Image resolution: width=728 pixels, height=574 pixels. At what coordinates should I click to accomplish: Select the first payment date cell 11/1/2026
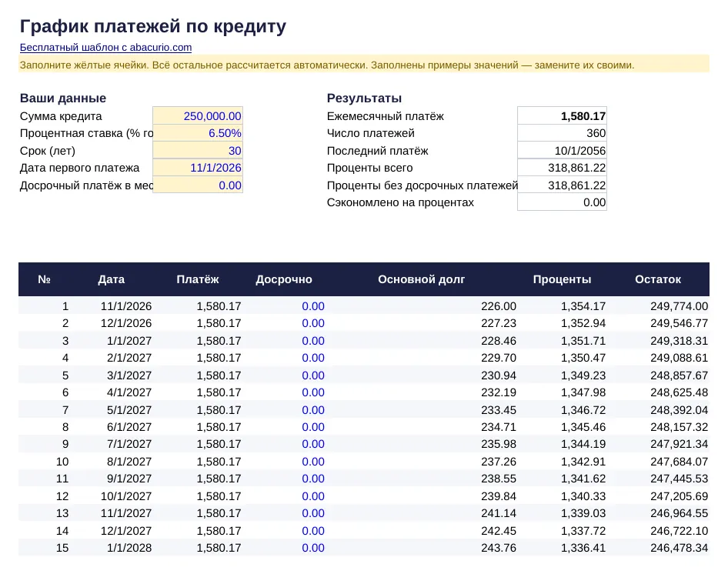point(198,168)
